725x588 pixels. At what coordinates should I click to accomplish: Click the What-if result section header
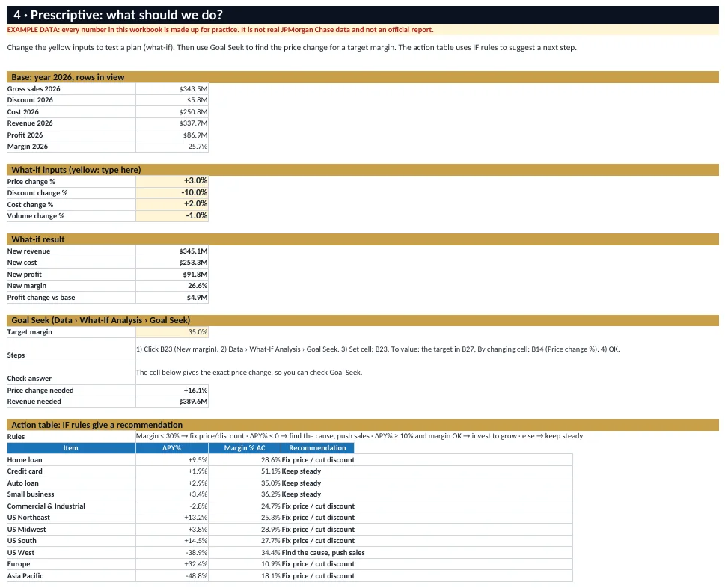pyautogui.click(x=363, y=239)
